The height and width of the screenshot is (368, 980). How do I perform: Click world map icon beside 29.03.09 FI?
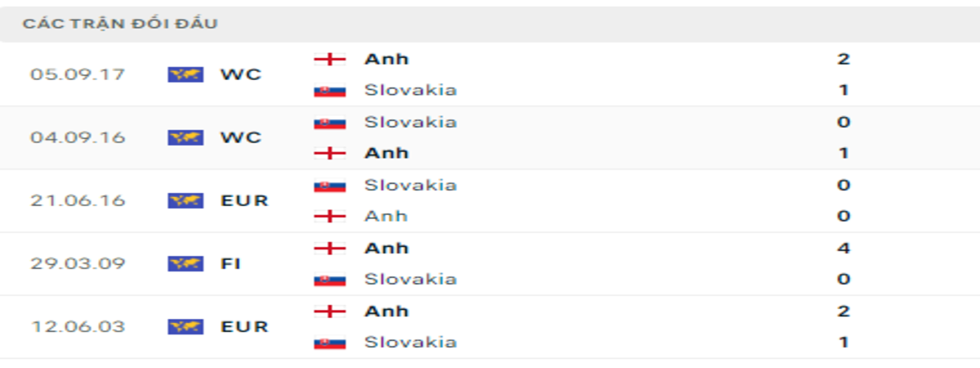pyautogui.click(x=185, y=263)
